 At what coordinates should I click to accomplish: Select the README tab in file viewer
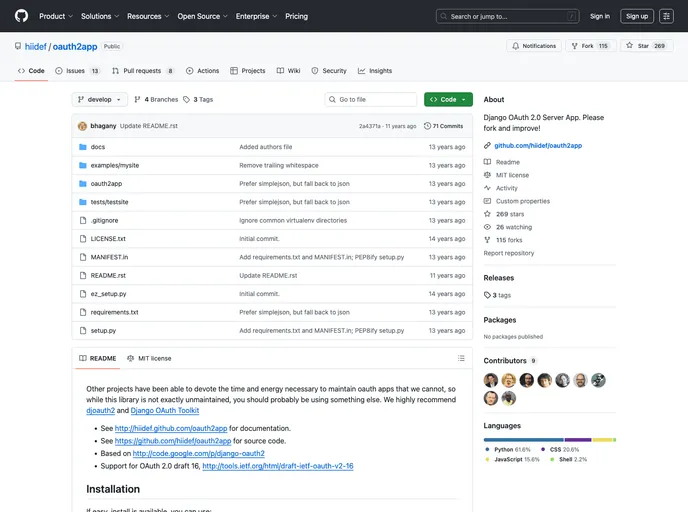[x=97, y=358]
